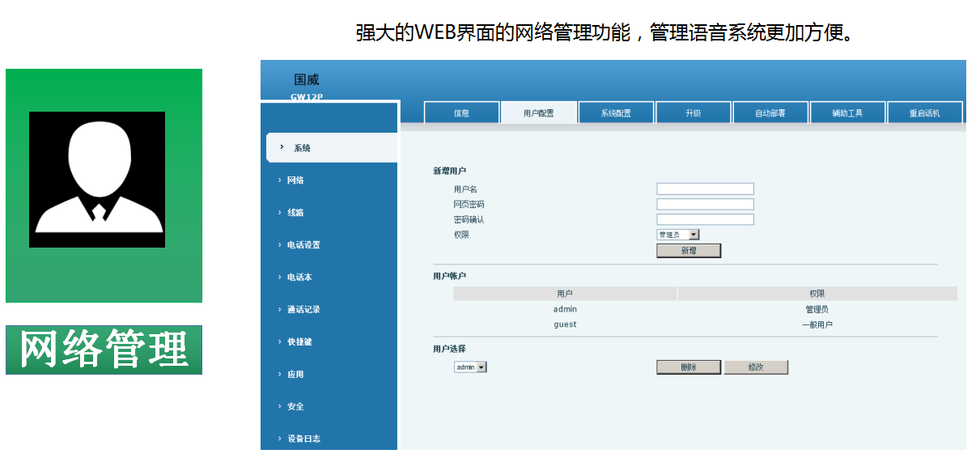Screen dimensions: 980x458
Task: Focus the 密码确认 input field
Action: 705,219
